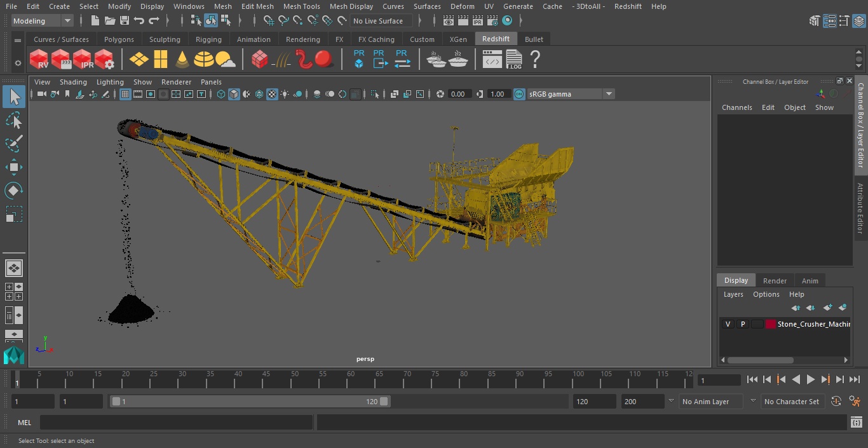The width and height of the screenshot is (868, 448).
Task: Click the Redshift dome light icon
Action: click(203, 60)
